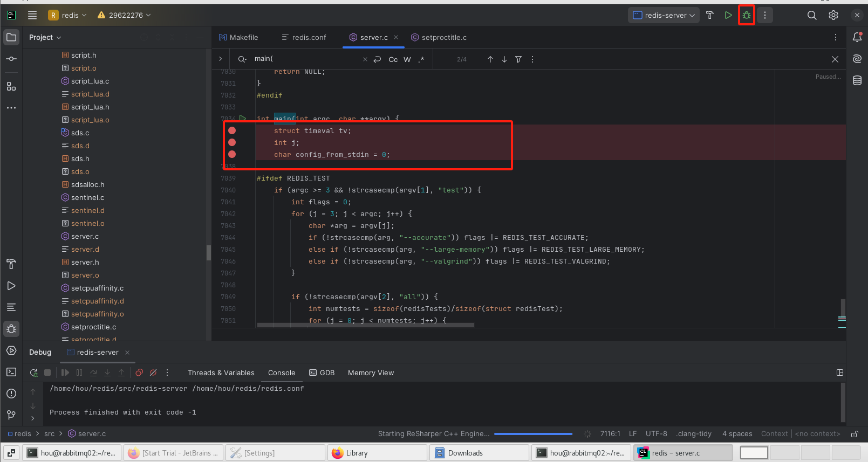The height and width of the screenshot is (462, 868).
Task: Run redis-server with the green play icon
Action: [x=728, y=15]
